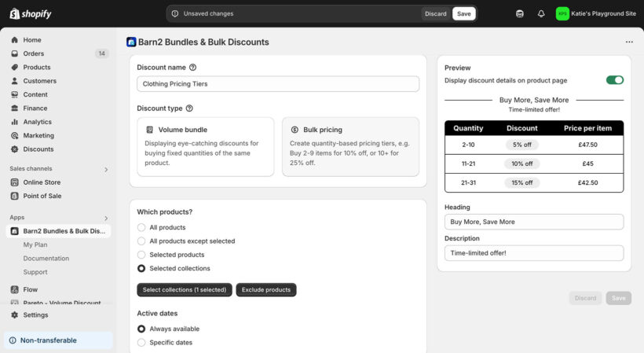644x353 pixels.
Task: Click Select collections (1 selected) button
Action: tap(185, 290)
